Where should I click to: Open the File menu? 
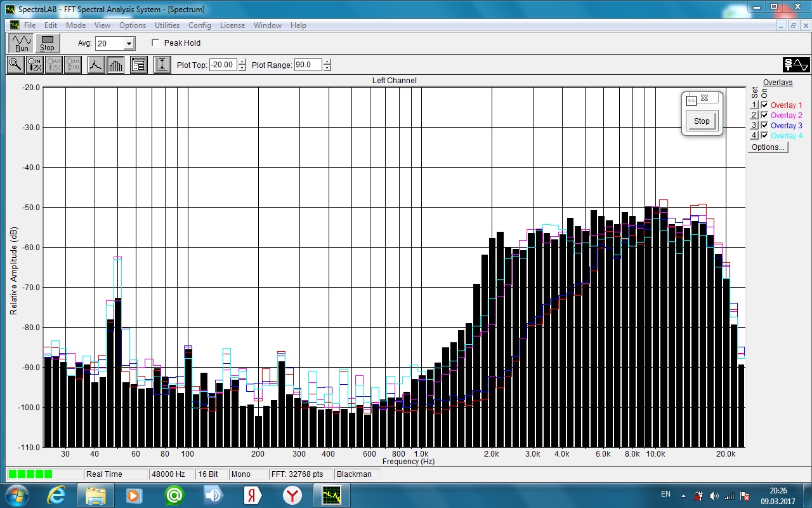pyautogui.click(x=30, y=25)
